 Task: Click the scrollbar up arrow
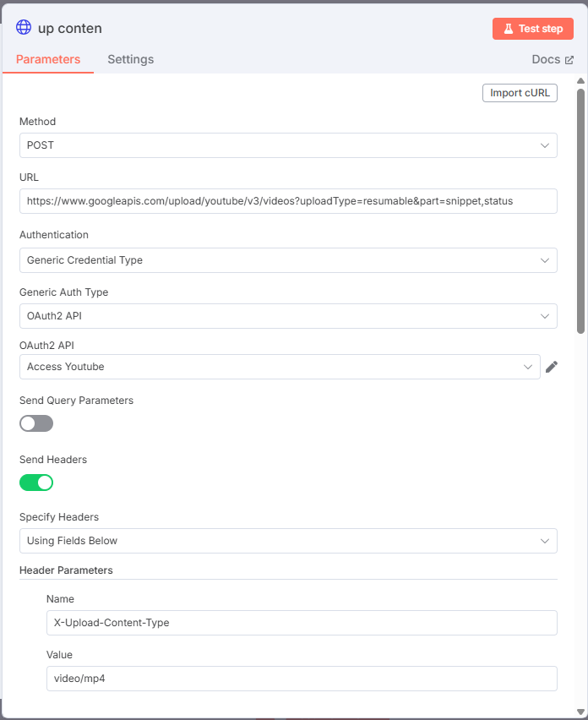(x=580, y=81)
